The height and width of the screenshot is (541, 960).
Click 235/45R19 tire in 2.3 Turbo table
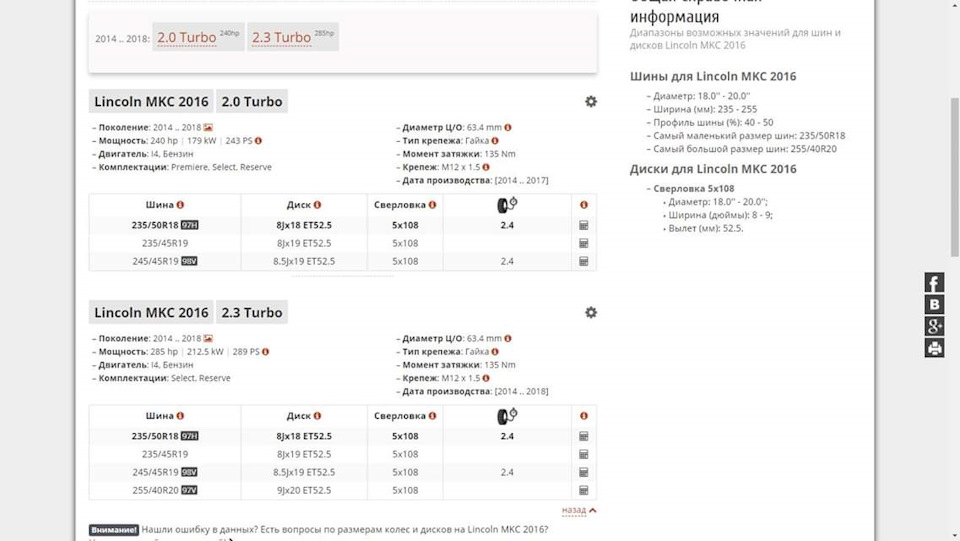tap(165, 454)
